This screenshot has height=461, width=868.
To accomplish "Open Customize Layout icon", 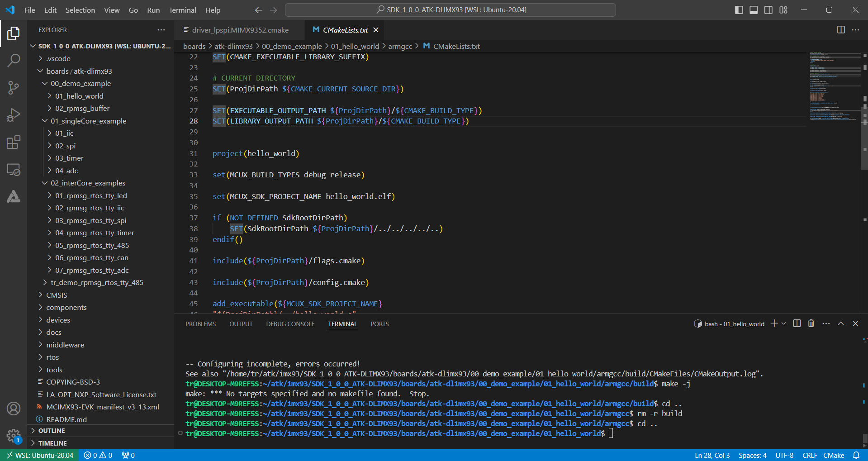I will 783,10.
